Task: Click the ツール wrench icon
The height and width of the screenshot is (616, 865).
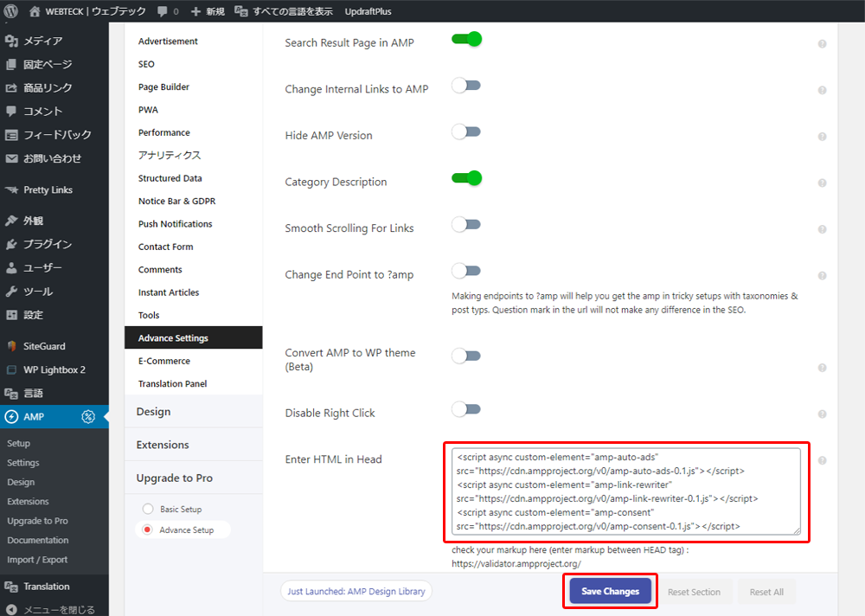Action: click(x=11, y=292)
